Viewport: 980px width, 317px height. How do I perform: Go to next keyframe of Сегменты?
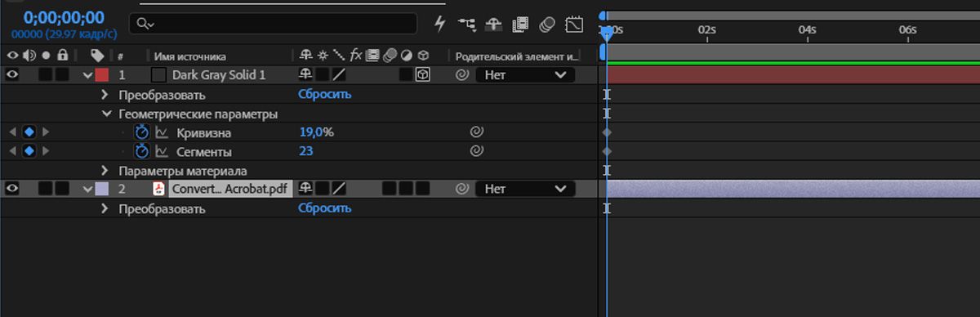[46, 151]
